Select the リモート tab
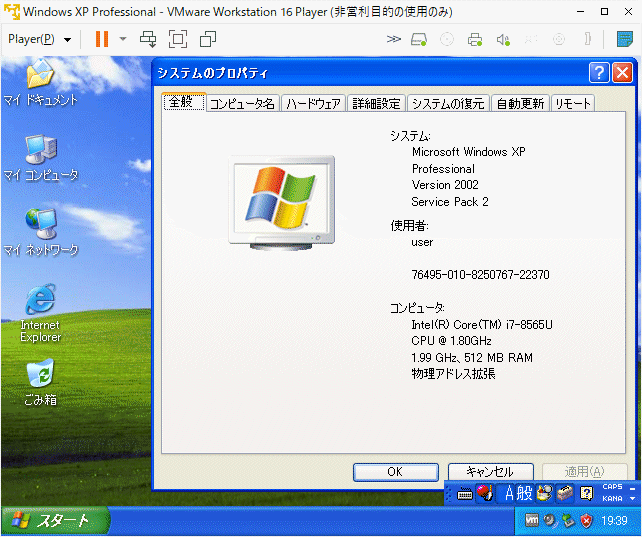 pos(573,103)
